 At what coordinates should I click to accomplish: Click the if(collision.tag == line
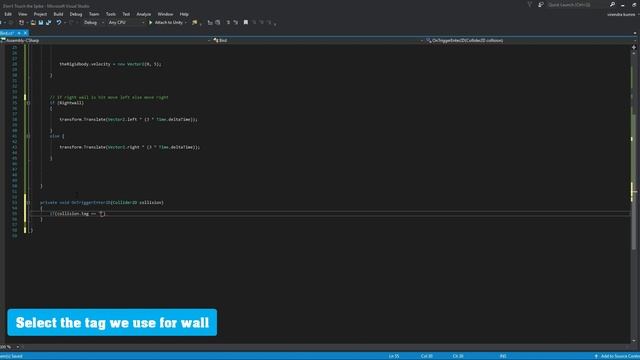click(78, 213)
